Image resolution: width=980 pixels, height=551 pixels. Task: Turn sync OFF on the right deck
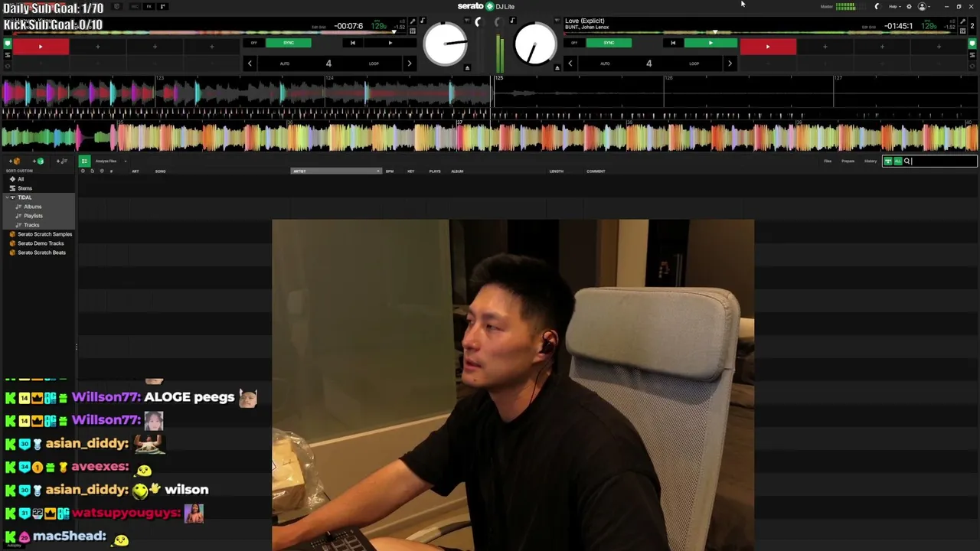574,43
